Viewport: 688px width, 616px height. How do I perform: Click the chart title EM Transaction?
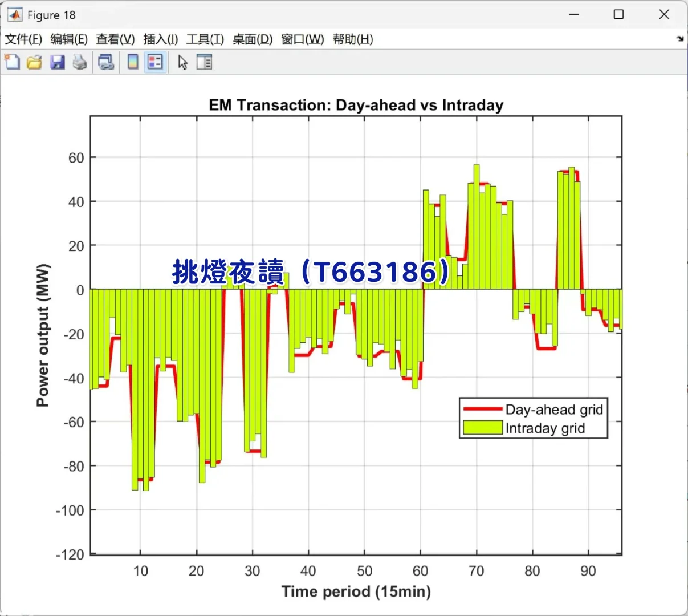[x=356, y=105]
